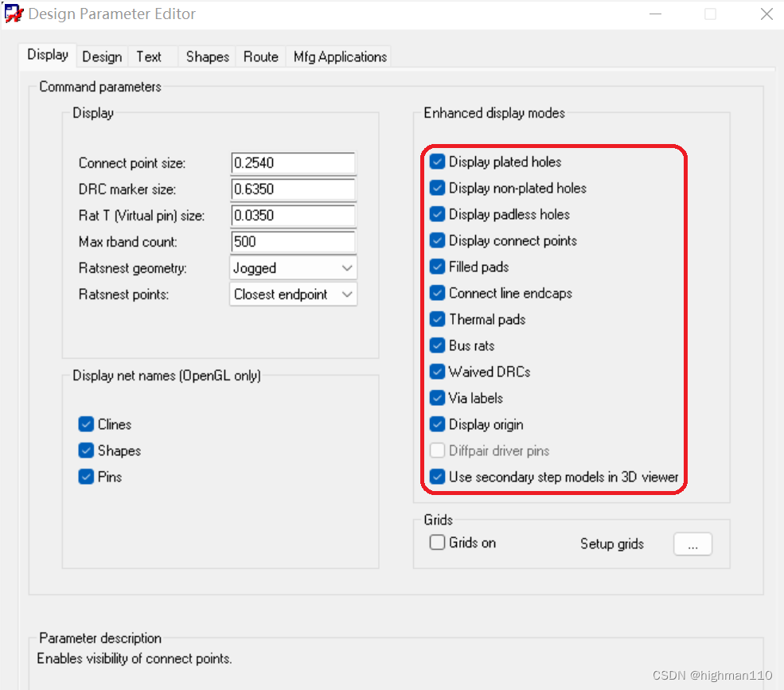Screen dimensions: 784x690
Task: Open Setup grids with the ellipsis button
Action: pos(692,544)
